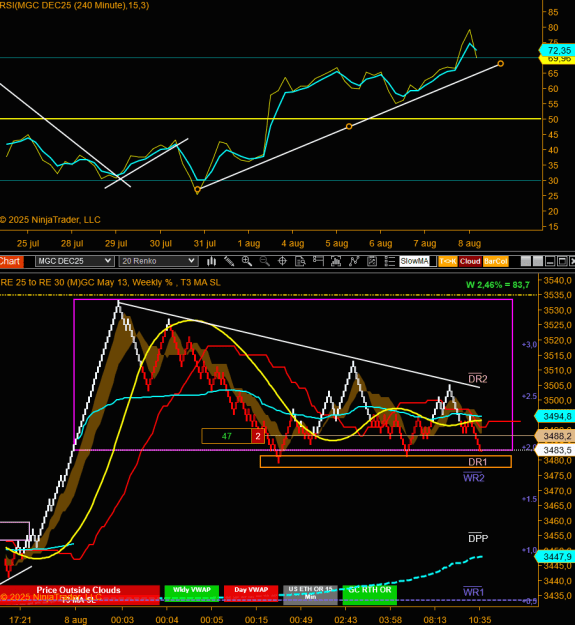This screenshot has height=625, width=575.
Task: Click the 3447,9 cyan price marker
Action: click(x=557, y=556)
